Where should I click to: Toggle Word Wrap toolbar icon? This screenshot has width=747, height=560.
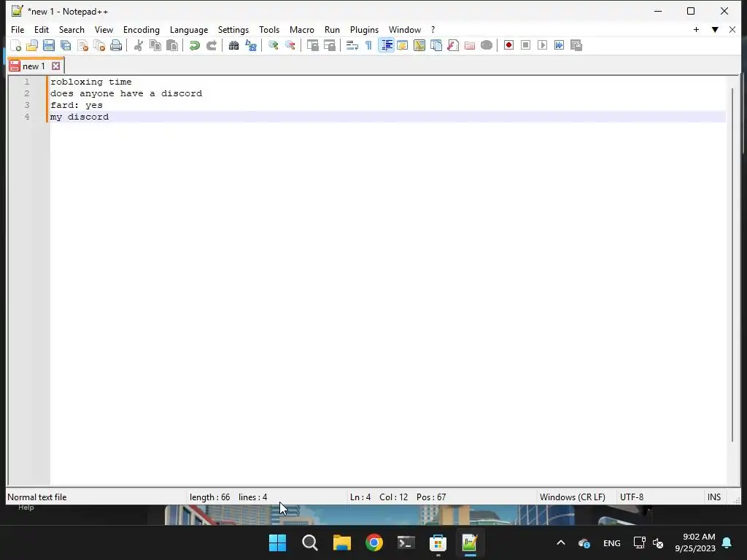pos(352,45)
